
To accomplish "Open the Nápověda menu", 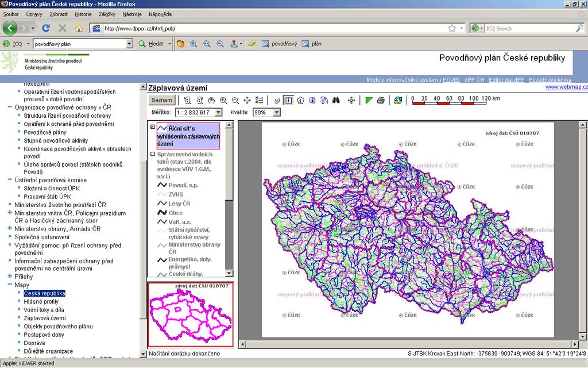I will point(160,14).
